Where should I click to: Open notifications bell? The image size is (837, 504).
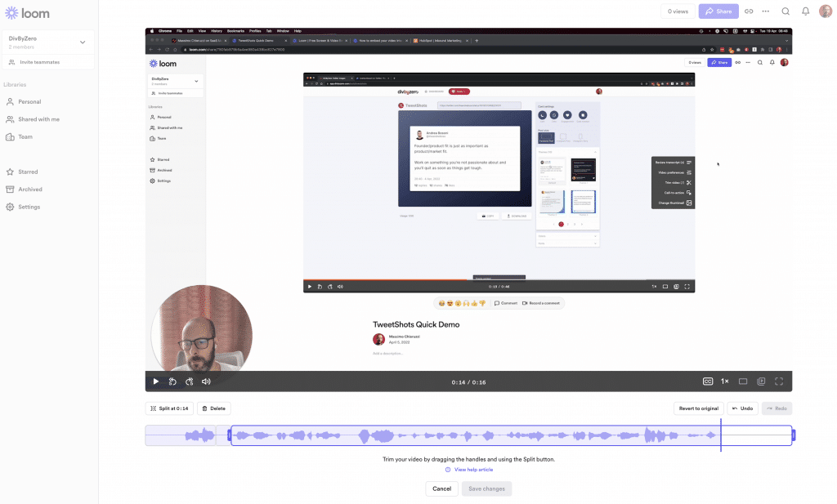tap(805, 11)
